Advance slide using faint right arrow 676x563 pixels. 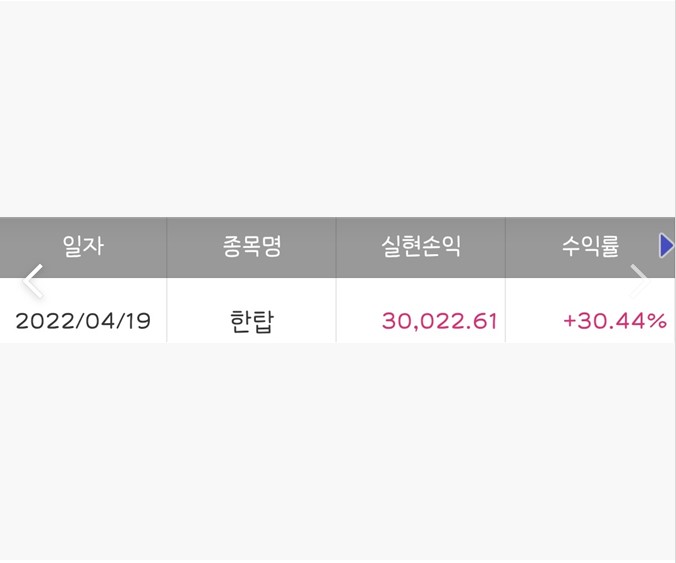click(639, 281)
